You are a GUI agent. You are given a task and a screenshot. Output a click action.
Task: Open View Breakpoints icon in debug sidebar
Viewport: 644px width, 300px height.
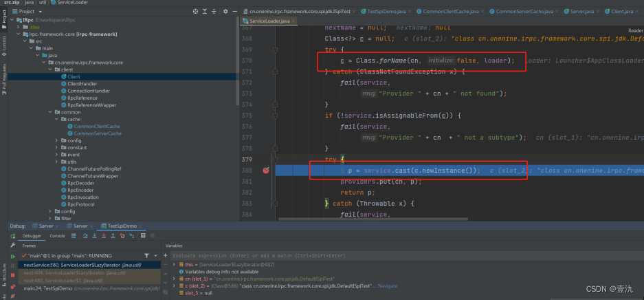13,286
